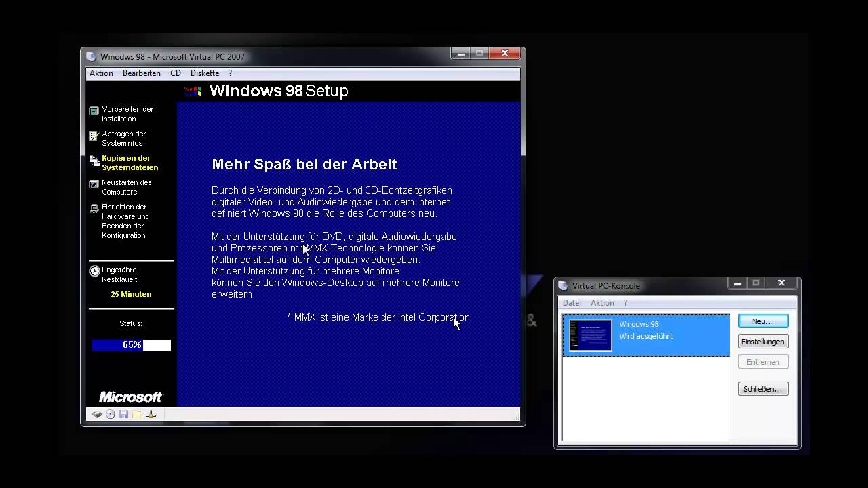Open the Aktion menu in Virtual PC 2007
Viewport: 868px width, 488px height.
click(x=101, y=73)
